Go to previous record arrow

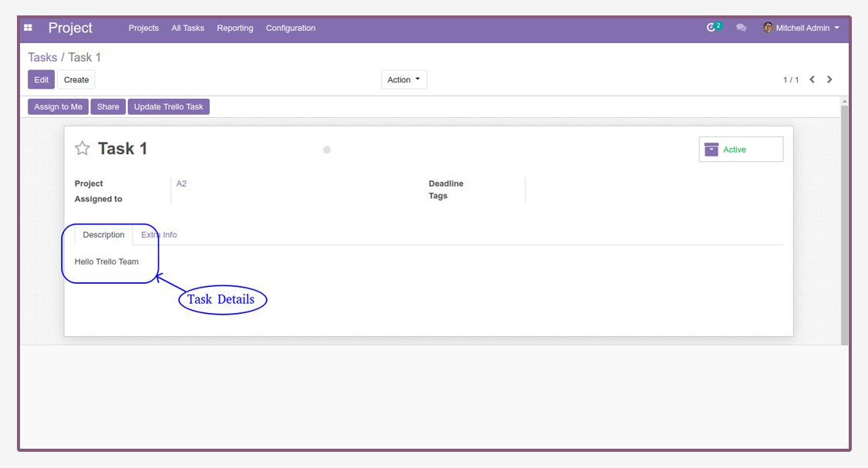point(812,79)
